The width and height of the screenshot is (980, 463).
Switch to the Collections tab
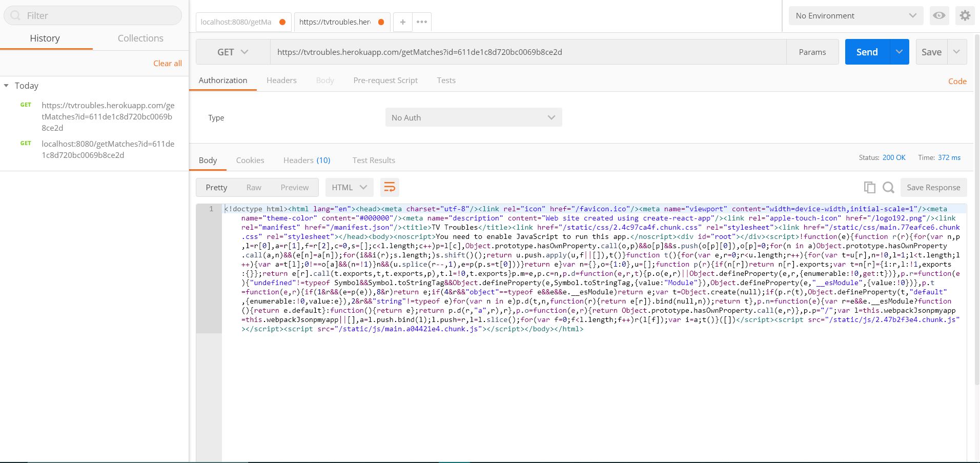140,38
